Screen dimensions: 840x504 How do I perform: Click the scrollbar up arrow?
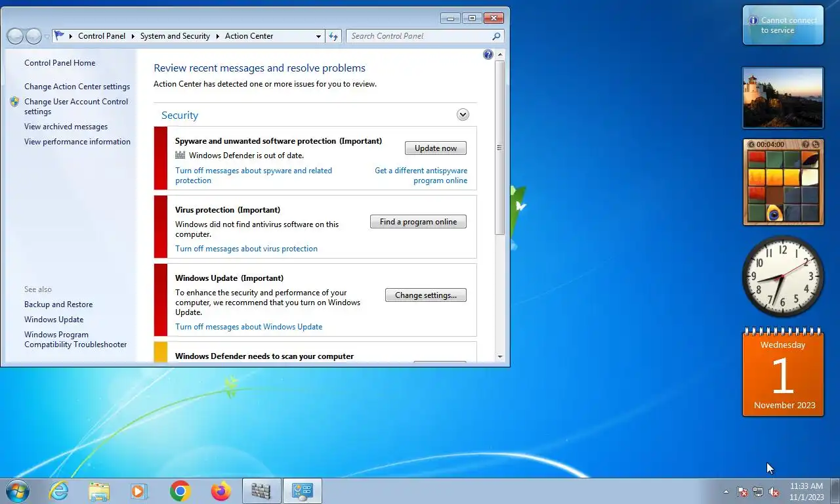click(x=500, y=54)
